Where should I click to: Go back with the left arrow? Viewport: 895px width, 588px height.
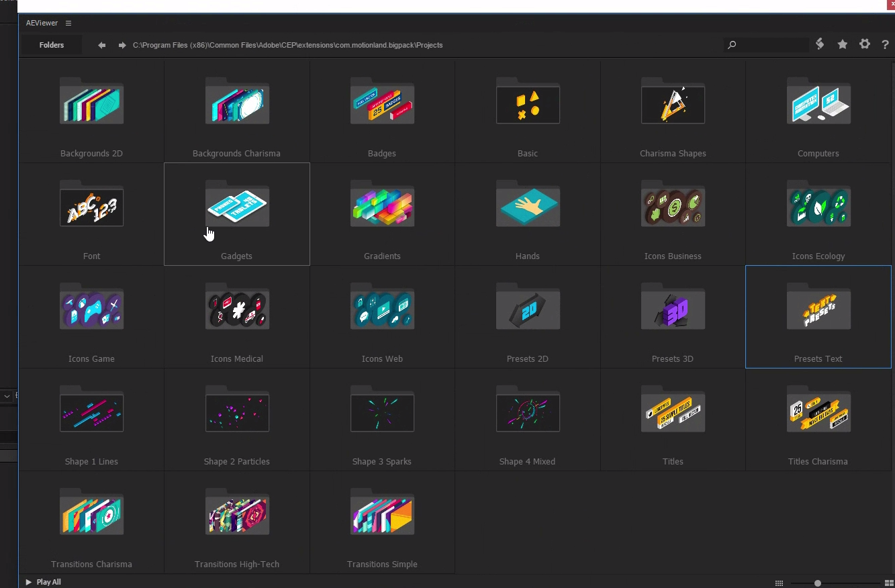pyautogui.click(x=102, y=45)
